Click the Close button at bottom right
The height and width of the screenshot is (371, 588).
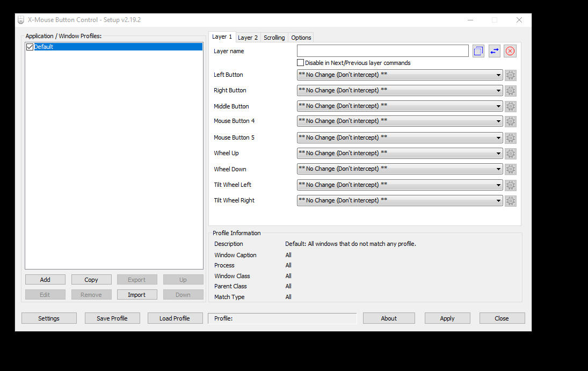tap(502, 318)
